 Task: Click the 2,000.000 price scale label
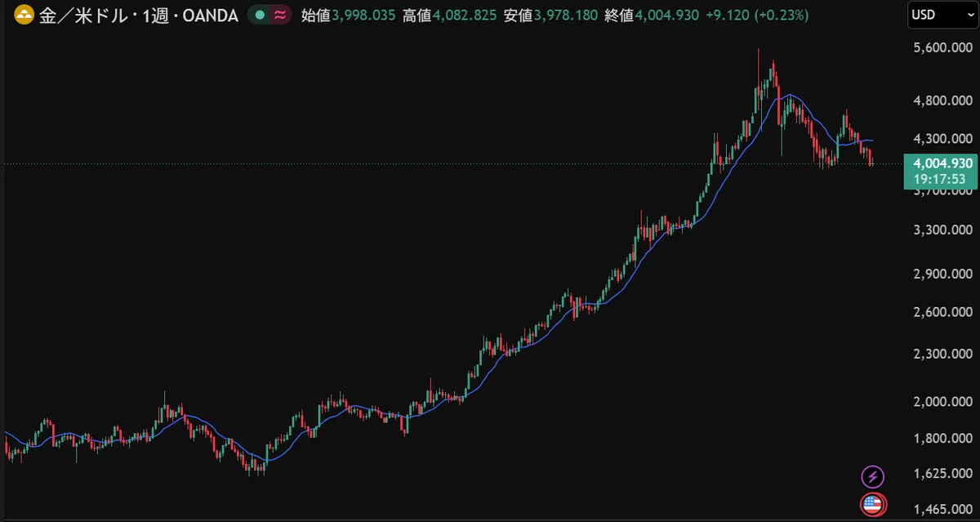[x=942, y=402]
